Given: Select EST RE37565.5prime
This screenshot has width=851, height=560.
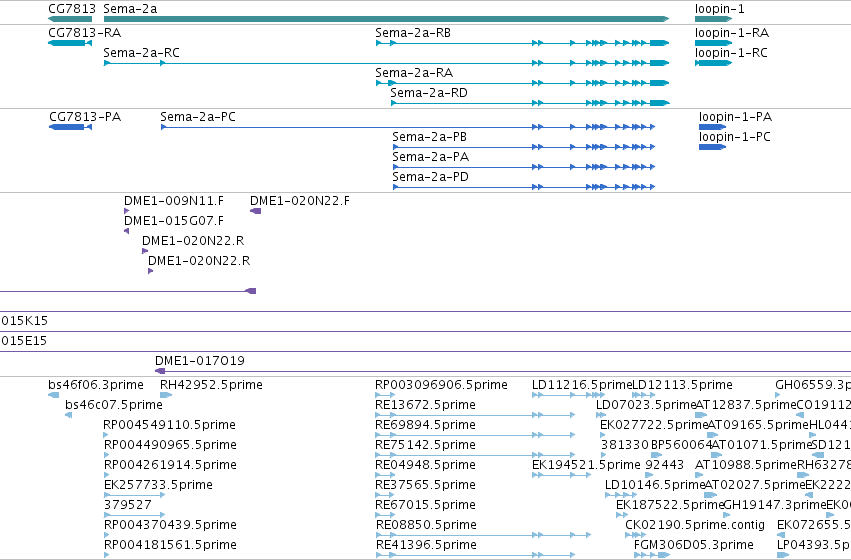Looking at the screenshot, I should (x=426, y=485).
